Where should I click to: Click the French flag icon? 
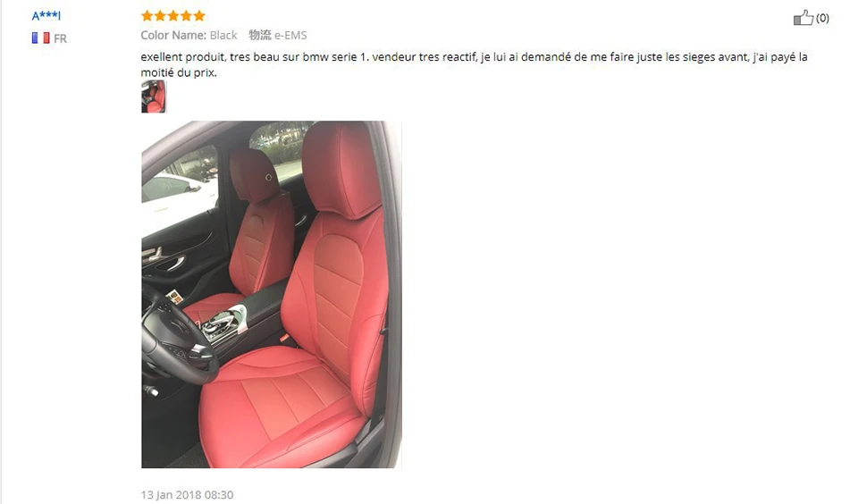coord(40,38)
